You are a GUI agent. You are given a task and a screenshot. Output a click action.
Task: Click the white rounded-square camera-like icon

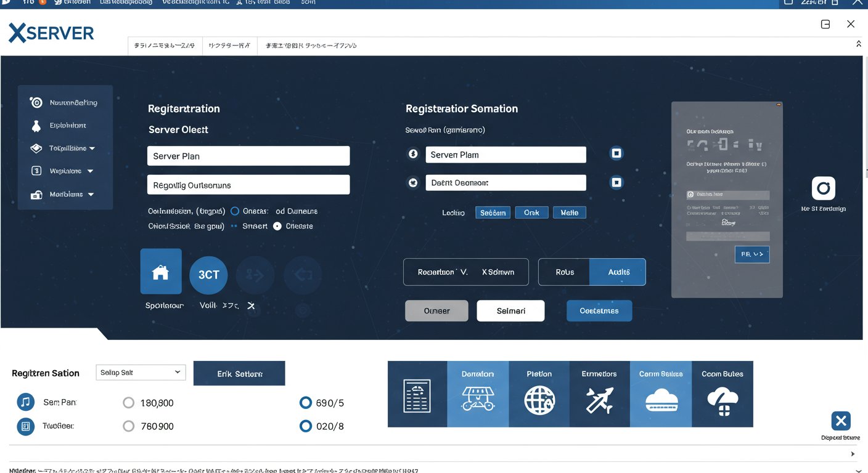click(824, 188)
